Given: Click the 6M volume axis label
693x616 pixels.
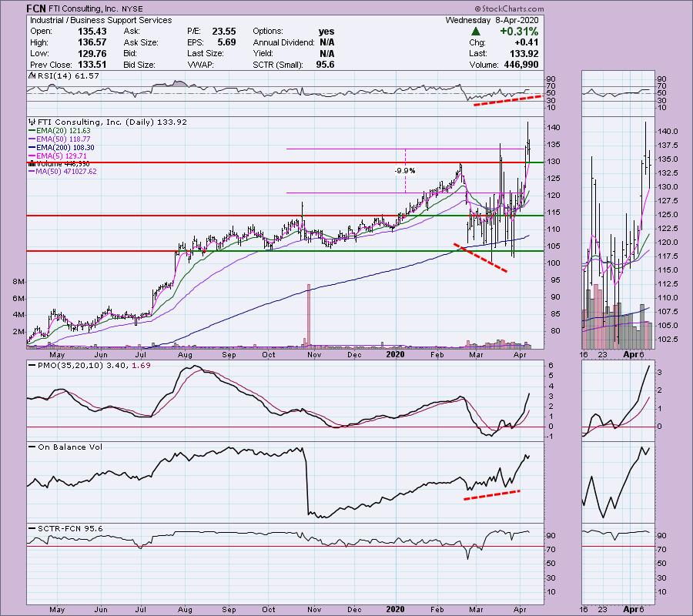Looking at the screenshot, I should (x=19, y=298).
